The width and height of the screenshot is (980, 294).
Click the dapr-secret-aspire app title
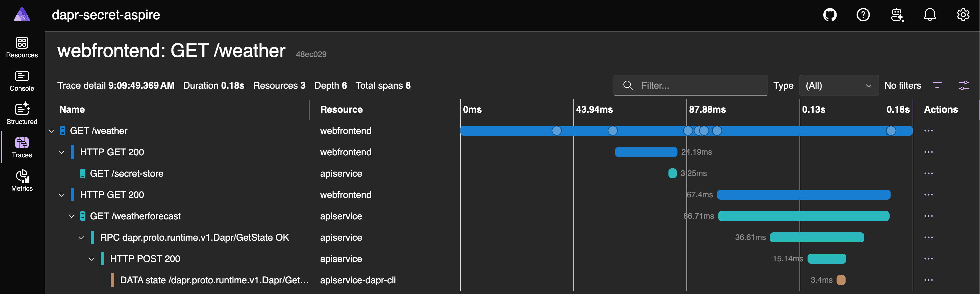click(106, 15)
